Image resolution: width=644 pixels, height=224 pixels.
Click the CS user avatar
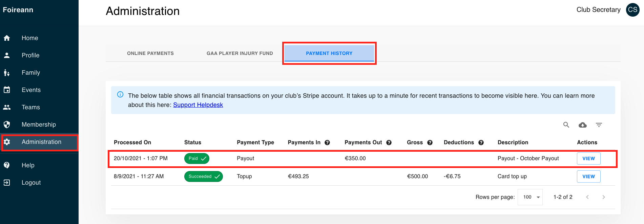coord(633,10)
